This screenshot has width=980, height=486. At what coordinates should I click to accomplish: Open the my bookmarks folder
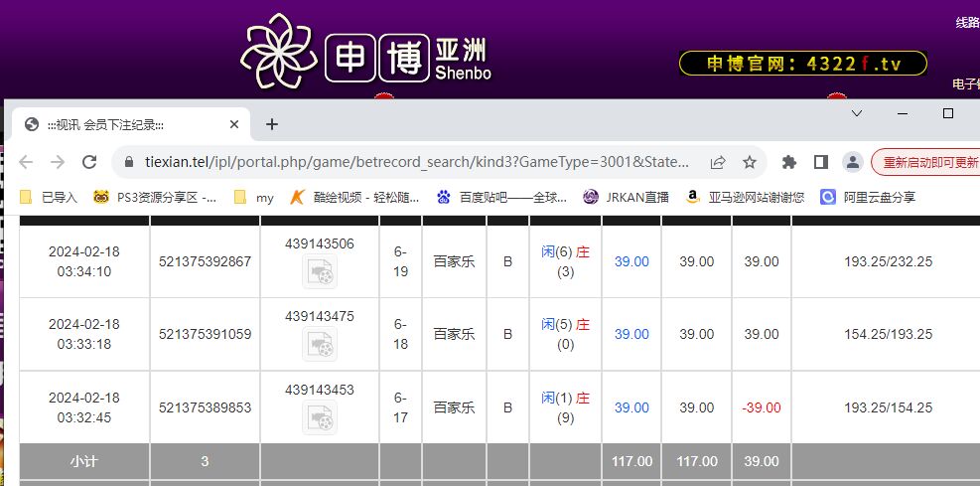[x=254, y=197]
